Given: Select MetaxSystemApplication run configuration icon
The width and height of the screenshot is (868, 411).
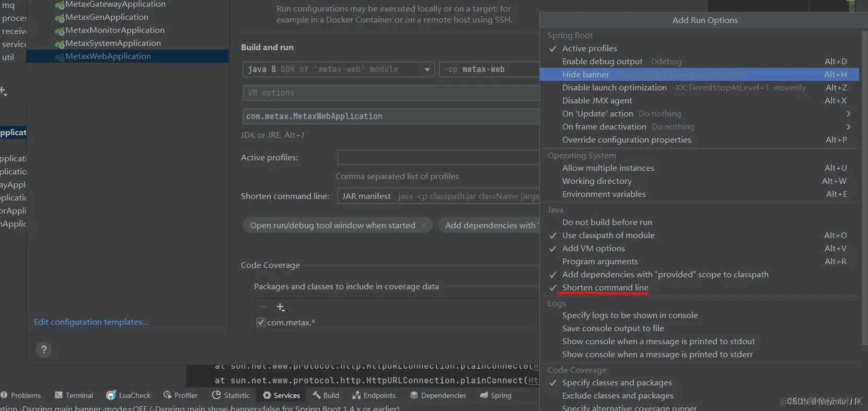Looking at the screenshot, I should coord(60,44).
